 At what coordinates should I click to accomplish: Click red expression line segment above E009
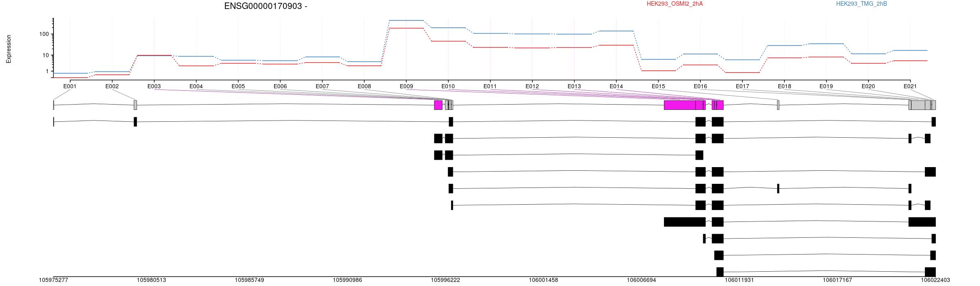coord(406,28)
